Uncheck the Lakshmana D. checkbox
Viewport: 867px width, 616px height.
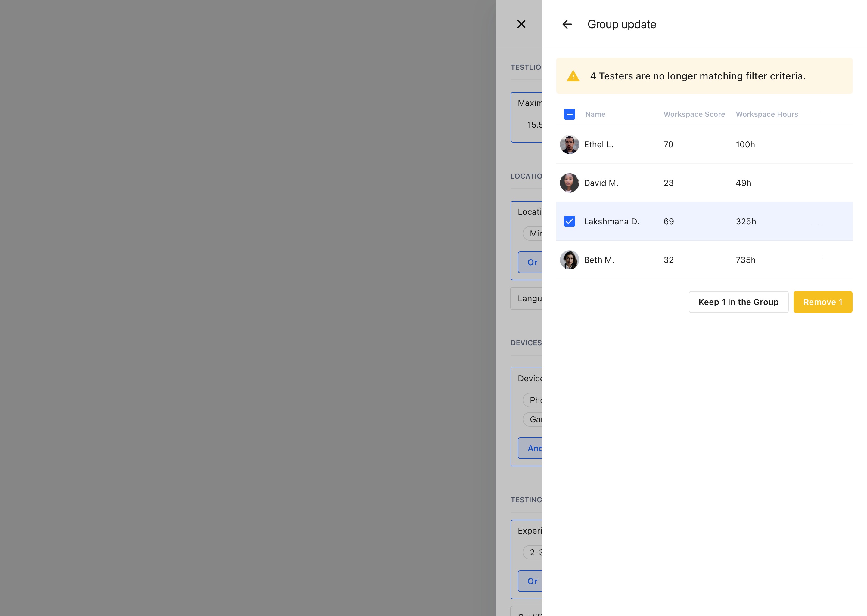click(569, 221)
